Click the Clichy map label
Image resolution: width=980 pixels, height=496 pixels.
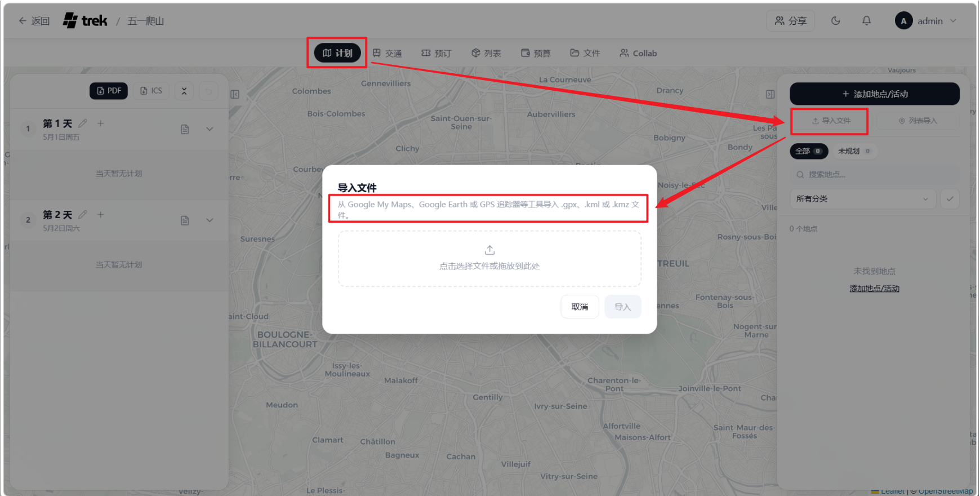[407, 149]
